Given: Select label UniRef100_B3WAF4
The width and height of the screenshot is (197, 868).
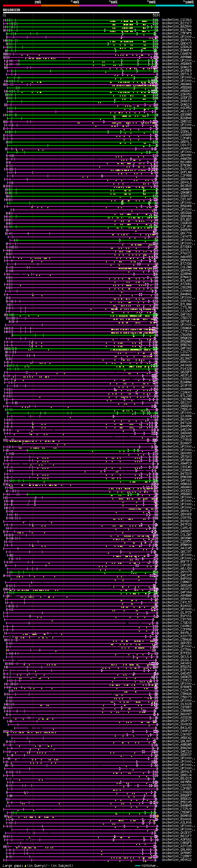Looking at the screenshot, I should (177, 50).
